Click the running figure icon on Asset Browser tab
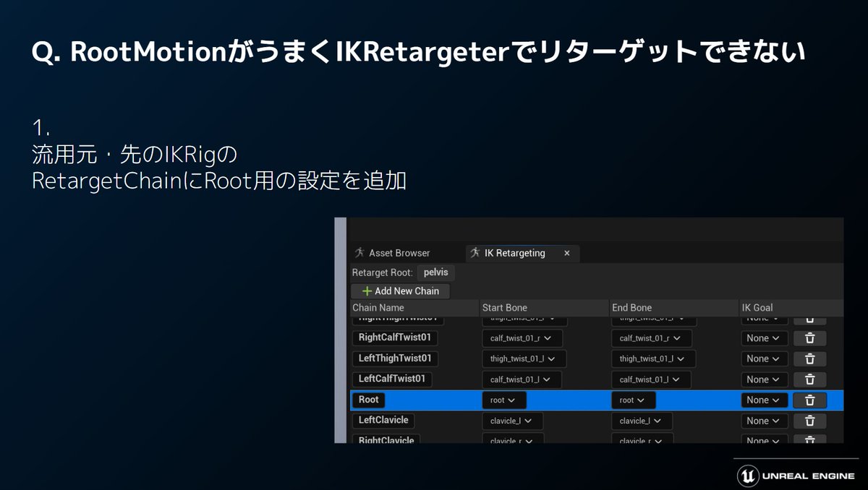 359,253
